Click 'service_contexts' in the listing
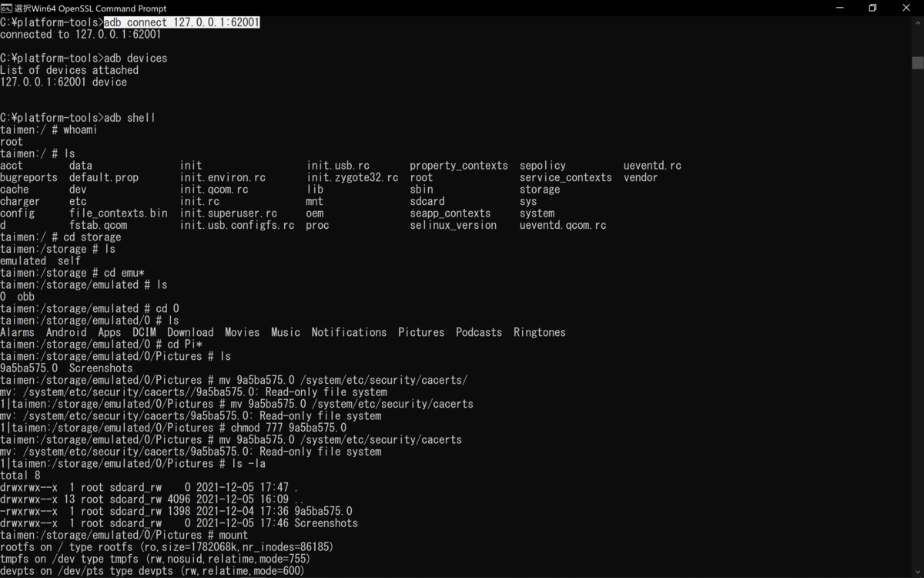This screenshot has width=924, height=578. (566, 177)
